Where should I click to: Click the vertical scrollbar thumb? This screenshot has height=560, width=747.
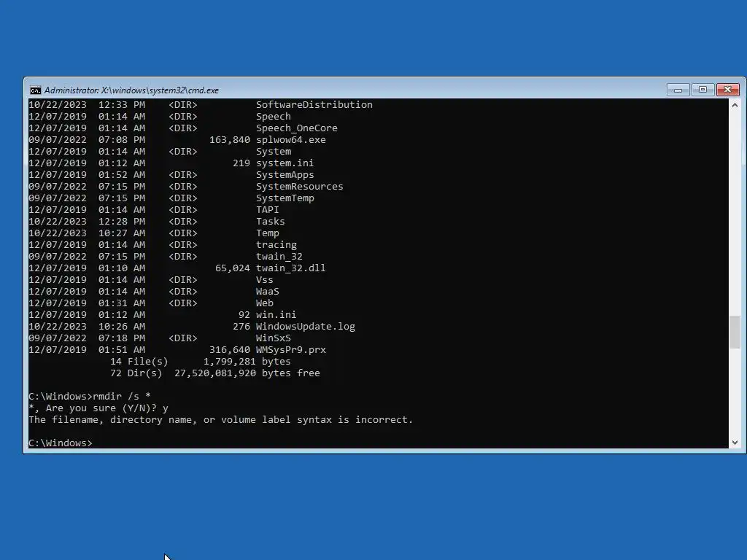point(735,332)
